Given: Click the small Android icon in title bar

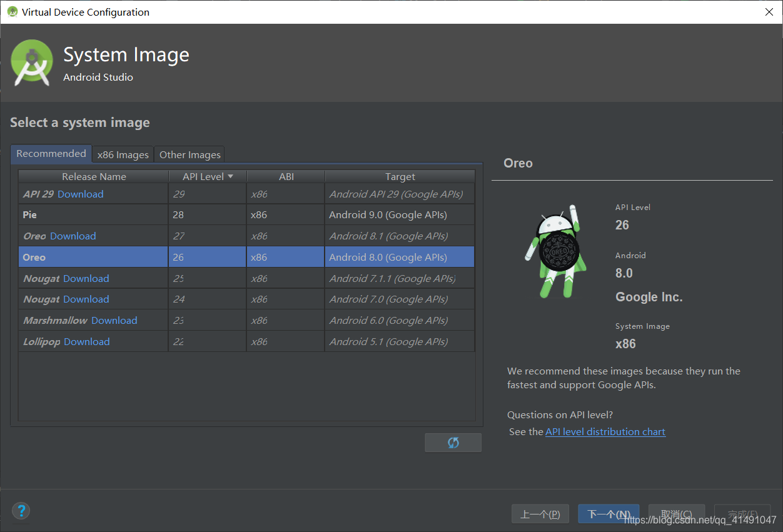Looking at the screenshot, I should 12,12.
